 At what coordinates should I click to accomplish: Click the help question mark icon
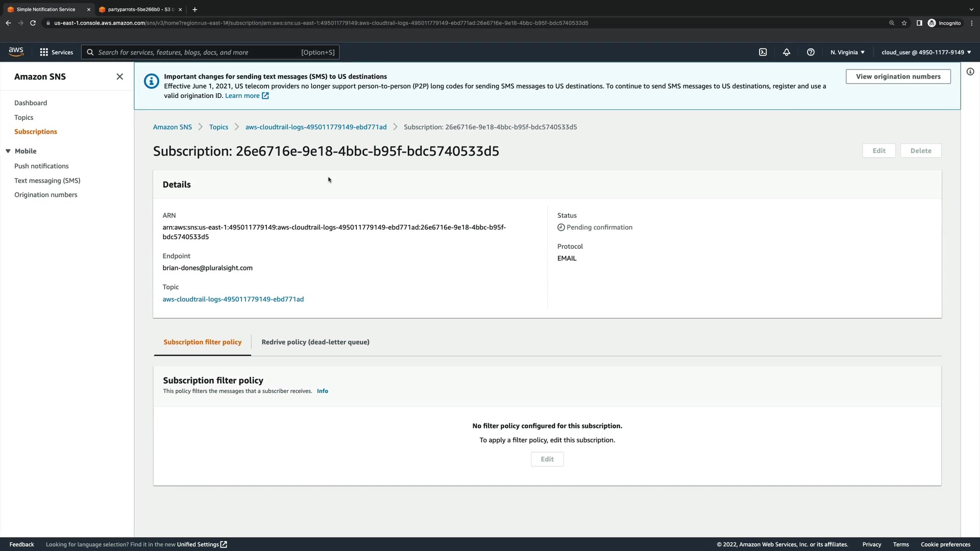811,52
